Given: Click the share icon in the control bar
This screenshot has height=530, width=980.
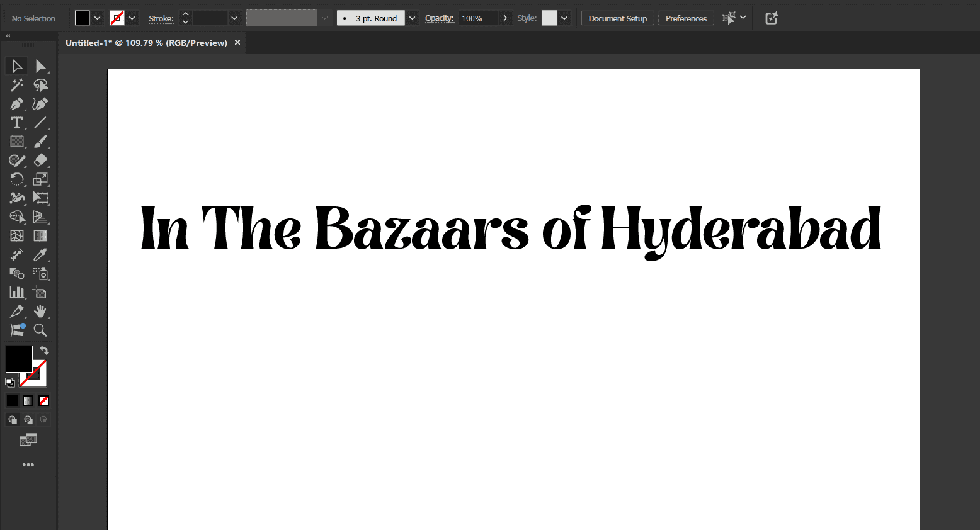Looking at the screenshot, I should pos(772,18).
